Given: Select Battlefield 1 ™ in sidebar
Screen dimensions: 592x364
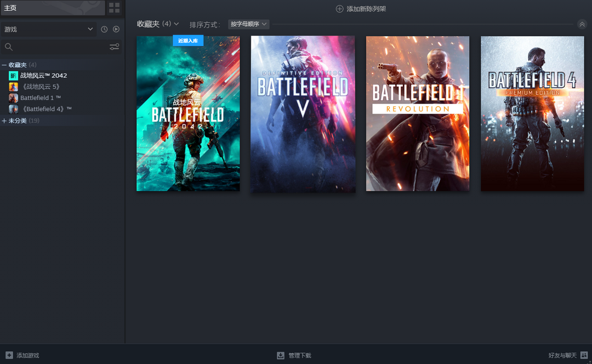Looking at the screenshot, I should pyautogui.click(x=41, y=98).
